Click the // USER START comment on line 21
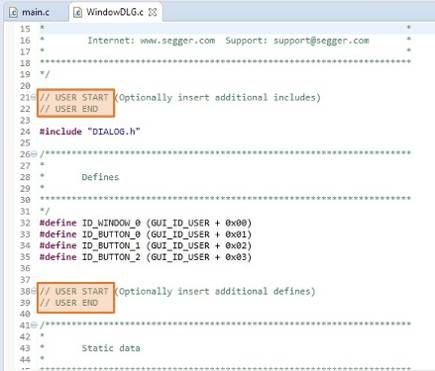Viewport: 435px width, 371px height. (74, 98)
